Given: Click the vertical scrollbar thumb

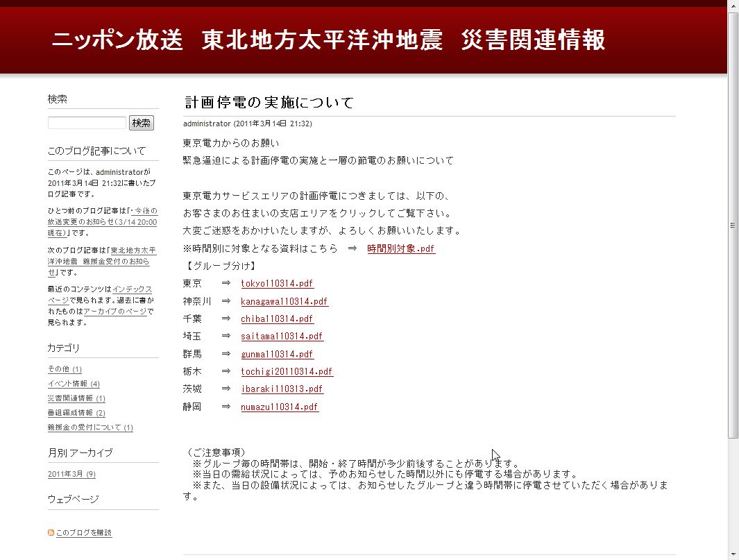Looking at the screenshot, I should point(733,226).
